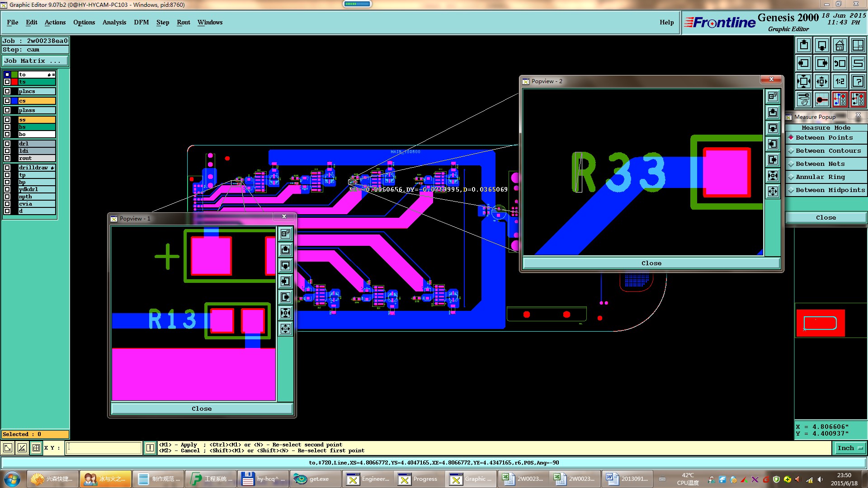Select Between Contours measure mode
The height and width of the screenshot is (488, 868).
coord(826,151)
